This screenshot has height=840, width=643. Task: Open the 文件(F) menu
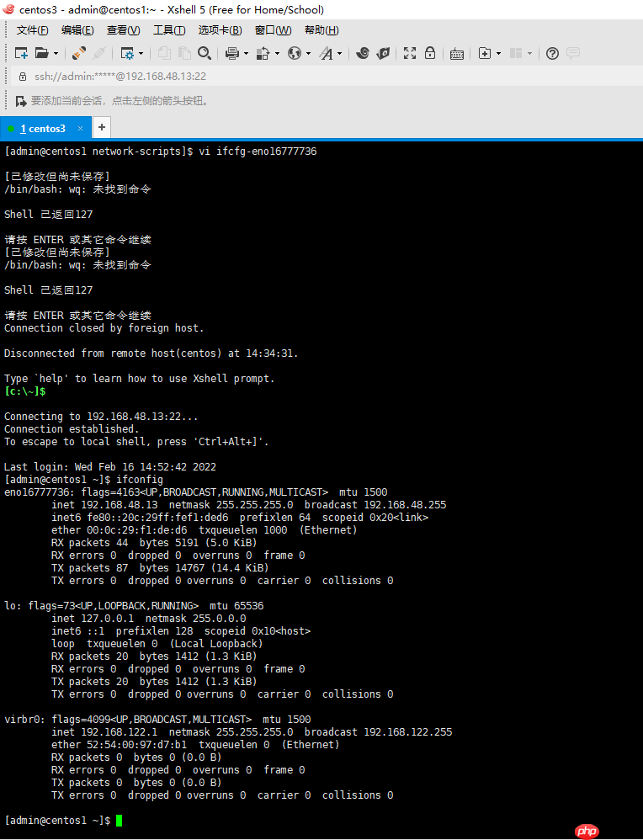coord(32,30)
